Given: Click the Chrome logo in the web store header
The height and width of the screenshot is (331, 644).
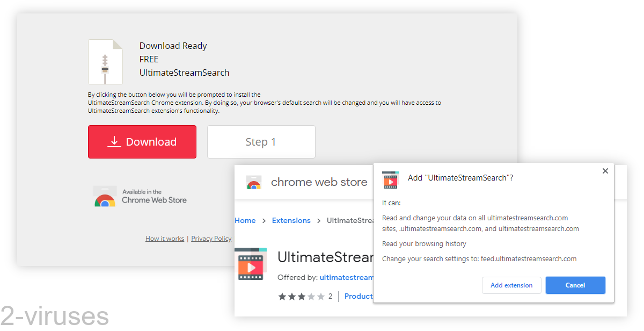Looking at the screenshot, I should 253,182.
